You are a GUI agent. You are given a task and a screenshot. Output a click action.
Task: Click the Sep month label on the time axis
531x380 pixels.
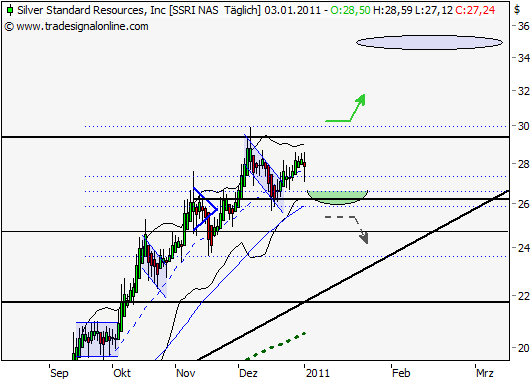pos(59,373)
